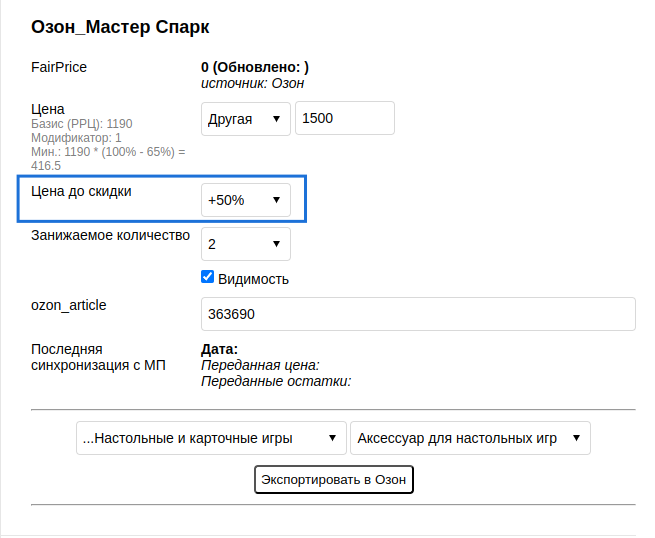This screenshot has height=538, width=655.
Task: Toggle the "Видимость" checkbox
Action: (208, 277)
